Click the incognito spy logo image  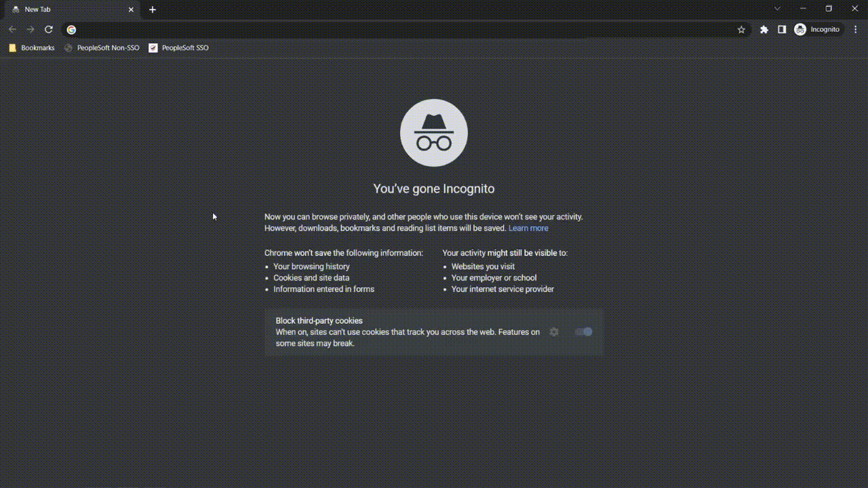coord(433,132)
